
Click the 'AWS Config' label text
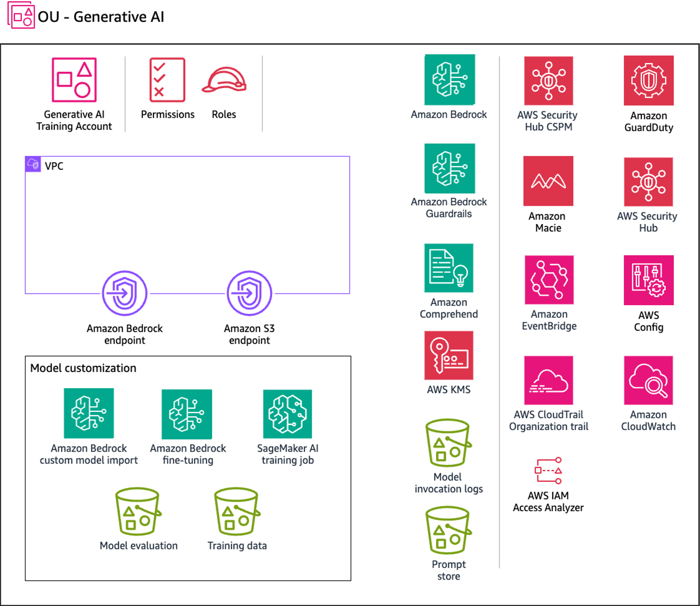649,321
